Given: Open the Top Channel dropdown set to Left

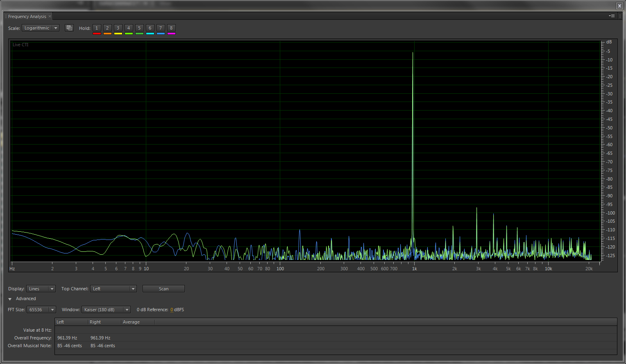Looking at the screenshot, I should (113, 289).
